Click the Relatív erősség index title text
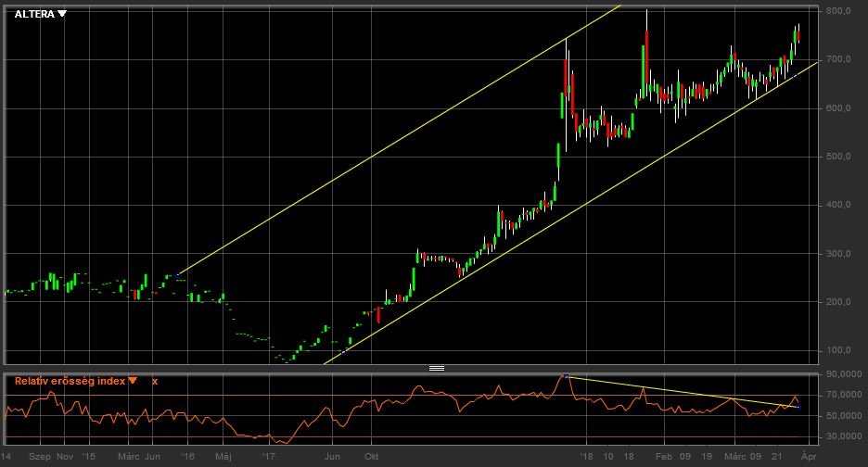The image size is (868, 467). click(70, 381)
